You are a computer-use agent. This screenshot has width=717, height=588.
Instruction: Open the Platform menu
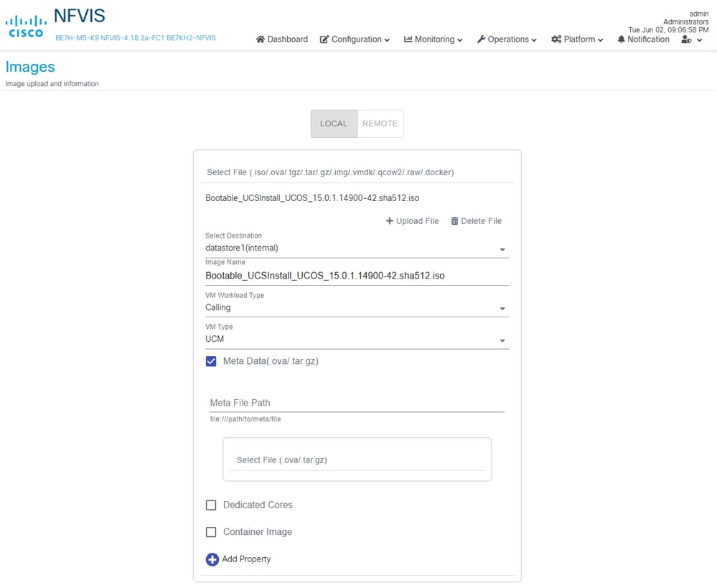577,39
